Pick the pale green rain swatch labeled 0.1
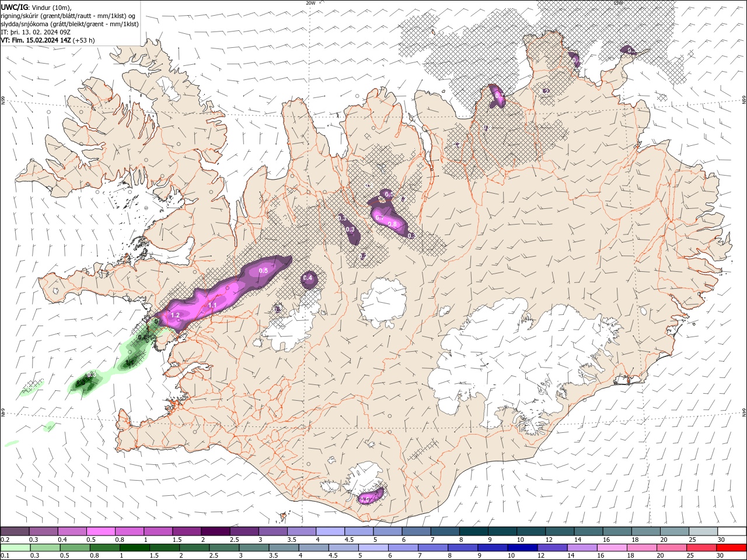747x560 pixels. (15, 548)
